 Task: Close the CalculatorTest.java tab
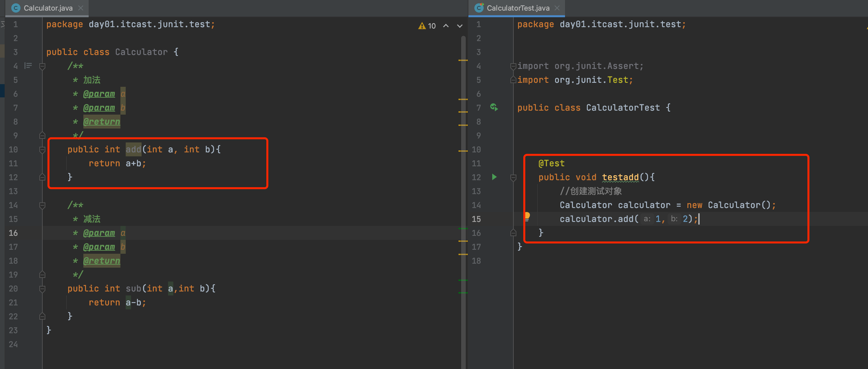(x=557, y=8)
